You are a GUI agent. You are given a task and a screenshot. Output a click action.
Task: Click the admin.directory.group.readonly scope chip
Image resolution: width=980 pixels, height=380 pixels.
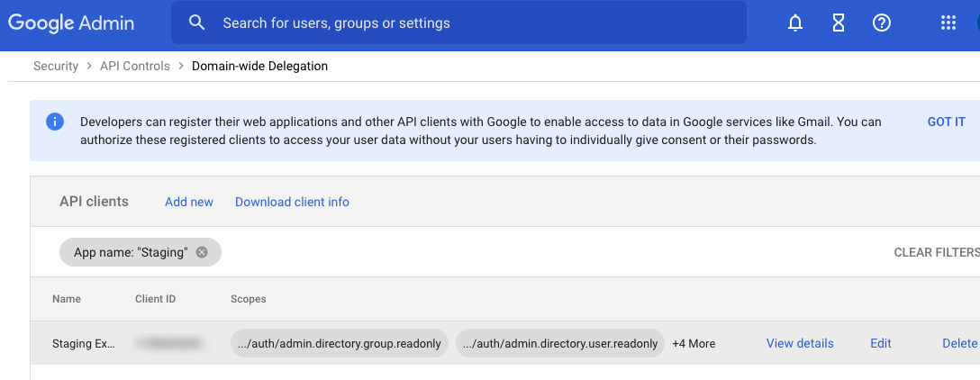pos(340,343)
